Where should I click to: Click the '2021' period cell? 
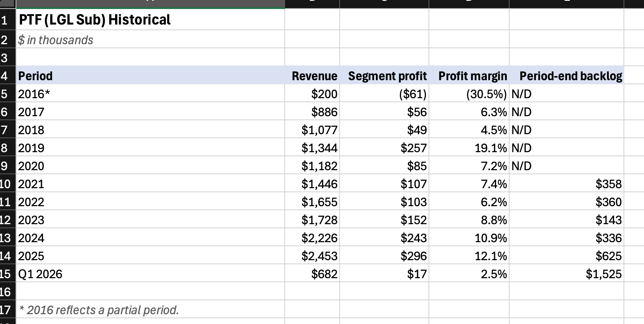tap(150, 184)
